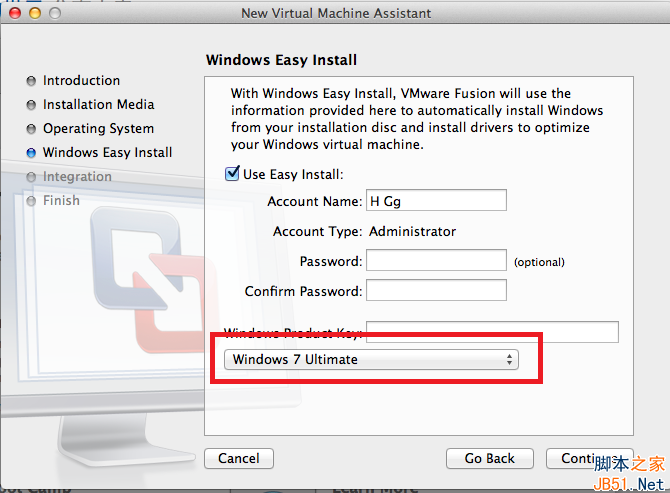Click the red close window button
The height and width of the screenshot is (493, 670).
coord(15,13)
